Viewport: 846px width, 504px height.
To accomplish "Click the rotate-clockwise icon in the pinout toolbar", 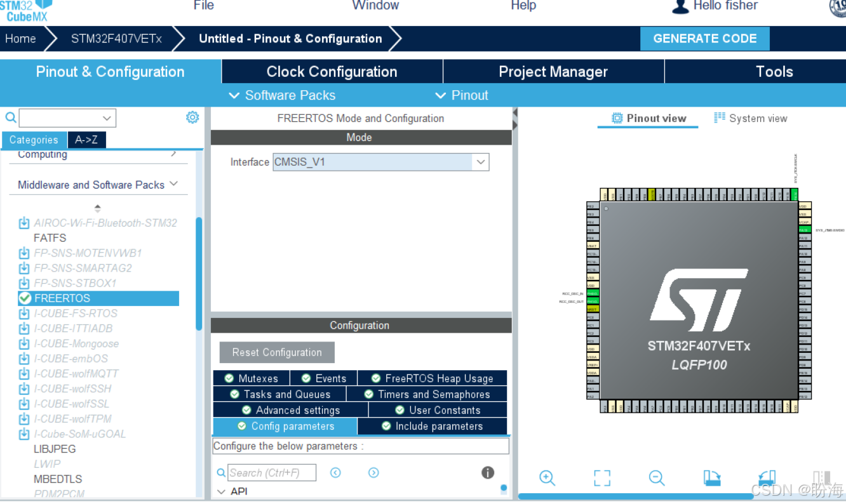I will [712, 478].
